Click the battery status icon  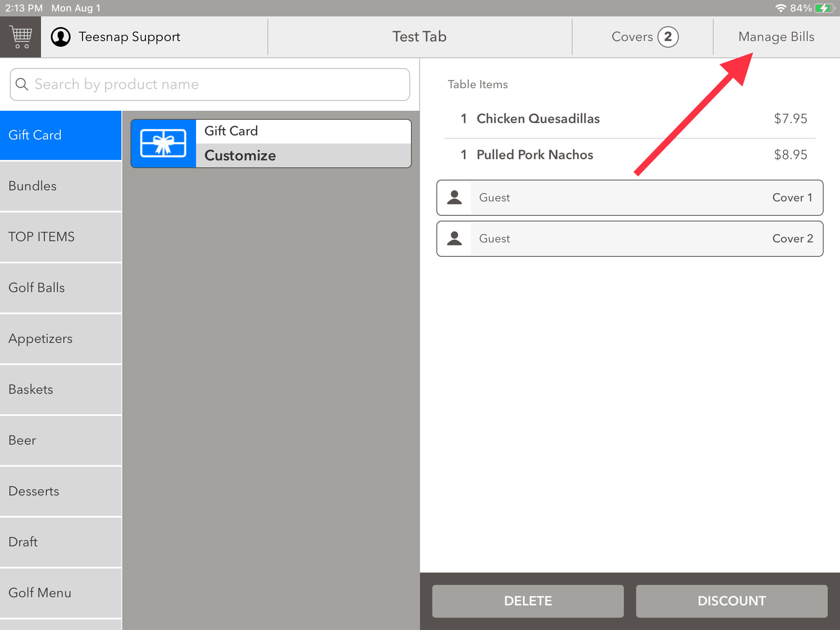pos(827,8)
